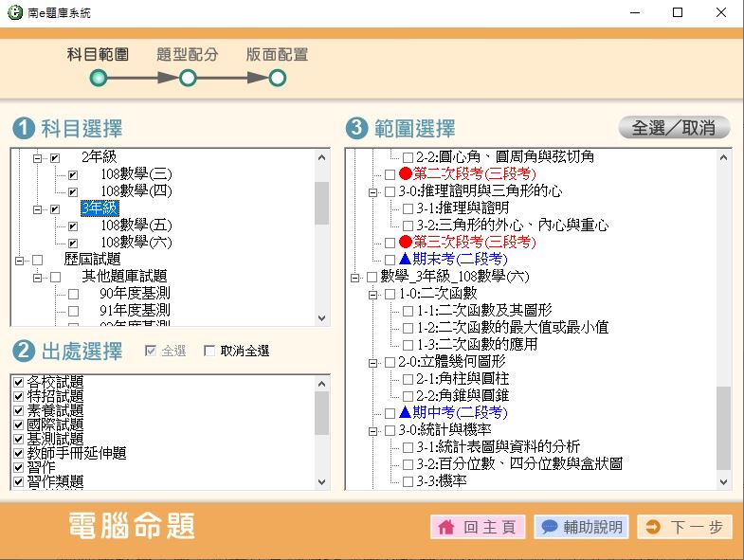Click the home icon on 回主頁 button
This screenshot has width=744, height=560.
(x=446, y=528)
